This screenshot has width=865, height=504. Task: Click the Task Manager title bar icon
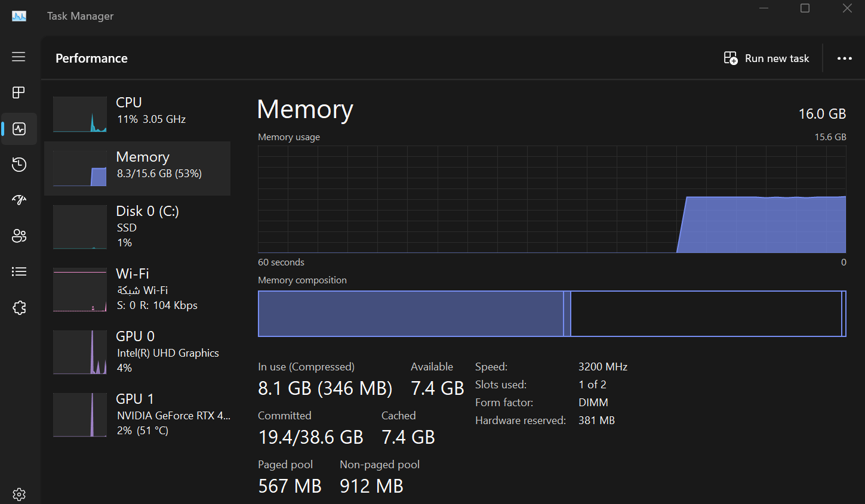coord(19,16)
